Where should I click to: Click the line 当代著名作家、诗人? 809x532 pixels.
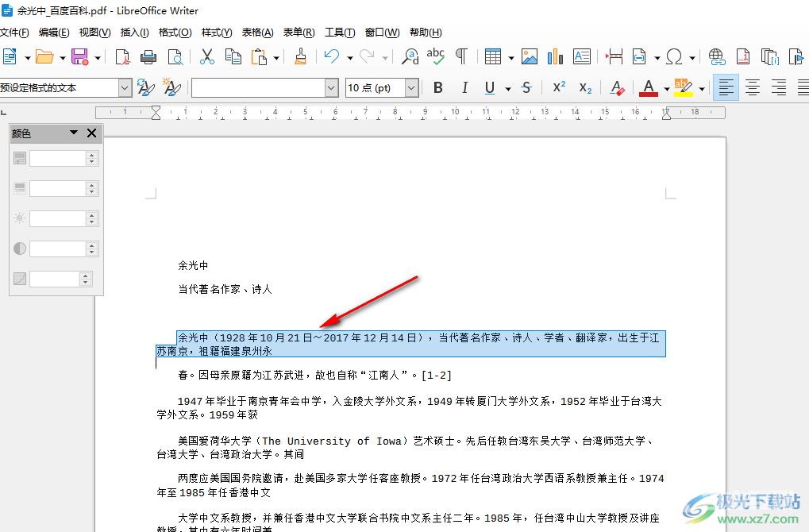(x=225, y=289)
